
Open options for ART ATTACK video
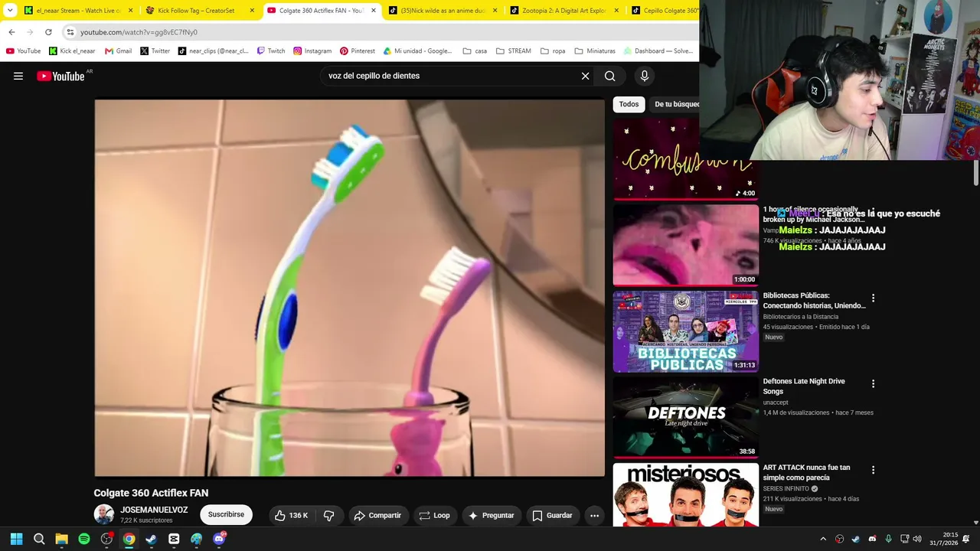(x=873, y=470)
